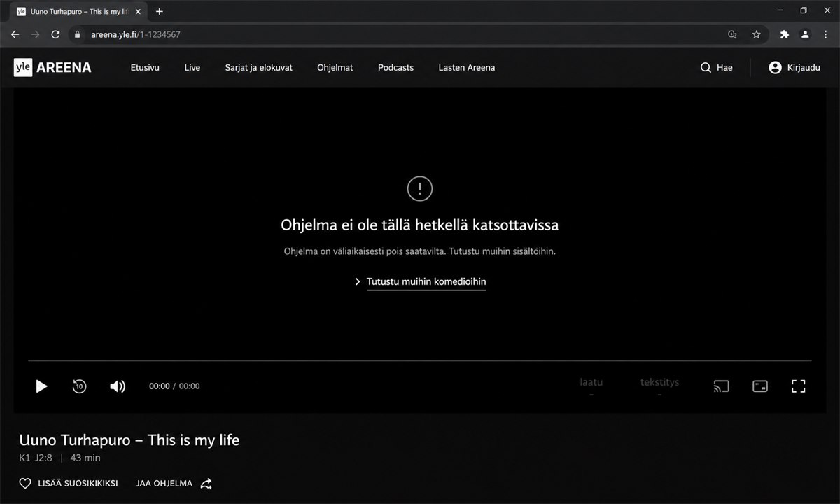Cast video to a device
The height and width of the screenshot is (504, 840).
[x=721, y=386]
